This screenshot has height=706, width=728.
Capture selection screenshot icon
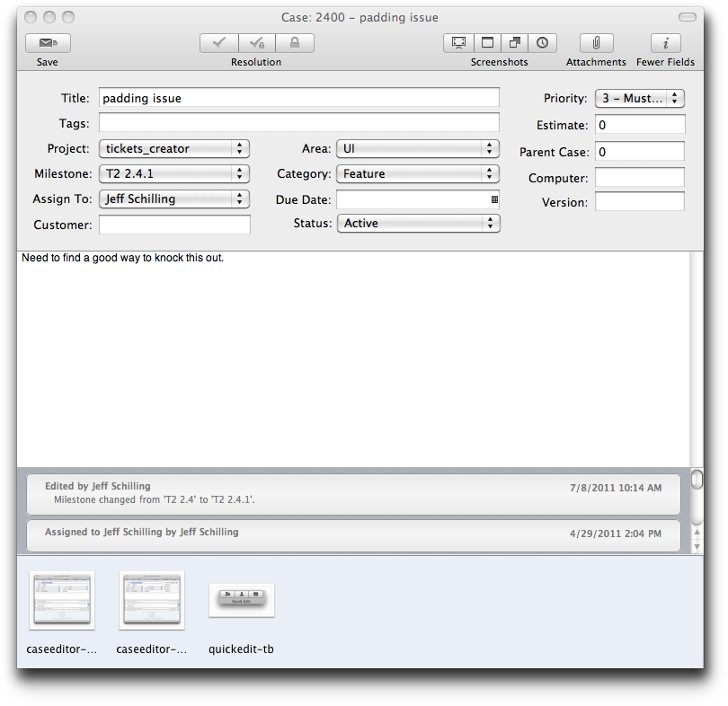click(x=515, y=43)
